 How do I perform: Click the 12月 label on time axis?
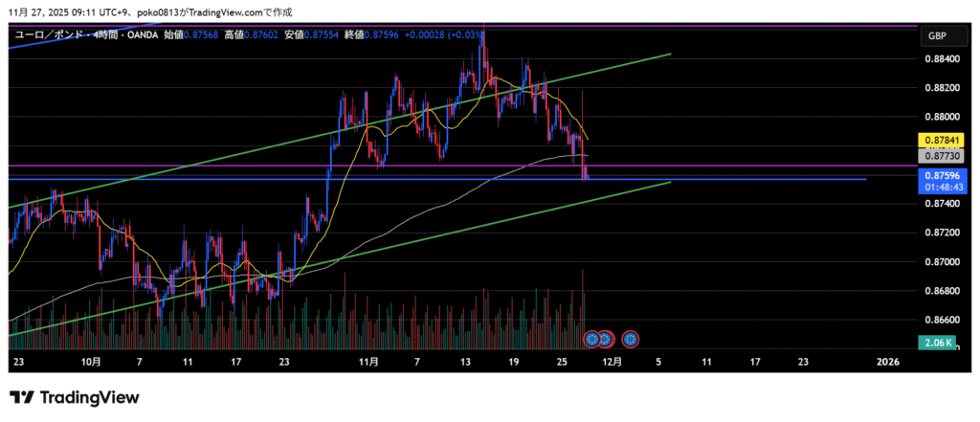[x=613, y=362]
